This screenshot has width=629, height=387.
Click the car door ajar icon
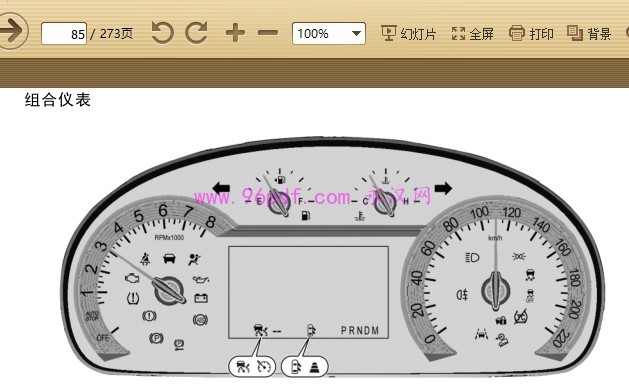pos(170,258)
